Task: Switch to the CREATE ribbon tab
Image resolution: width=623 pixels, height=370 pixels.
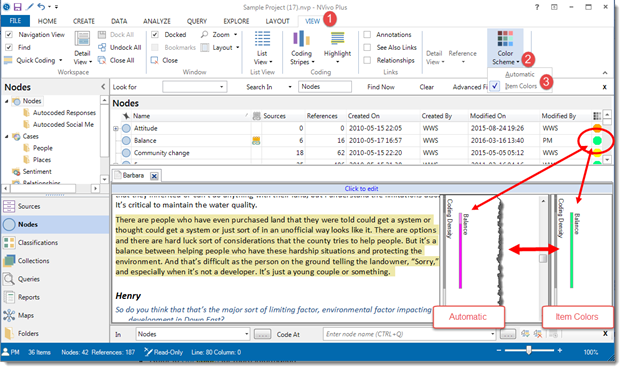Action: point(84,21)
